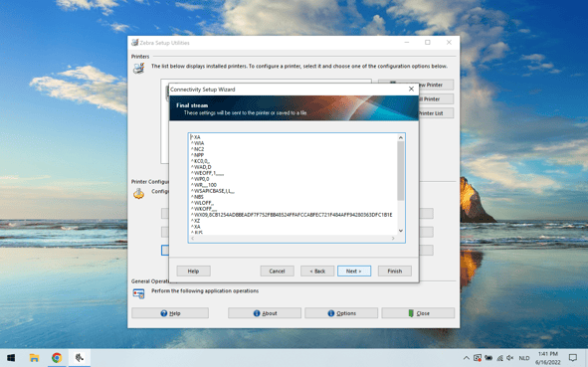Click the Printers section printer icon
The width and height of the screenshot is (588, 367).
click(138, 68)
